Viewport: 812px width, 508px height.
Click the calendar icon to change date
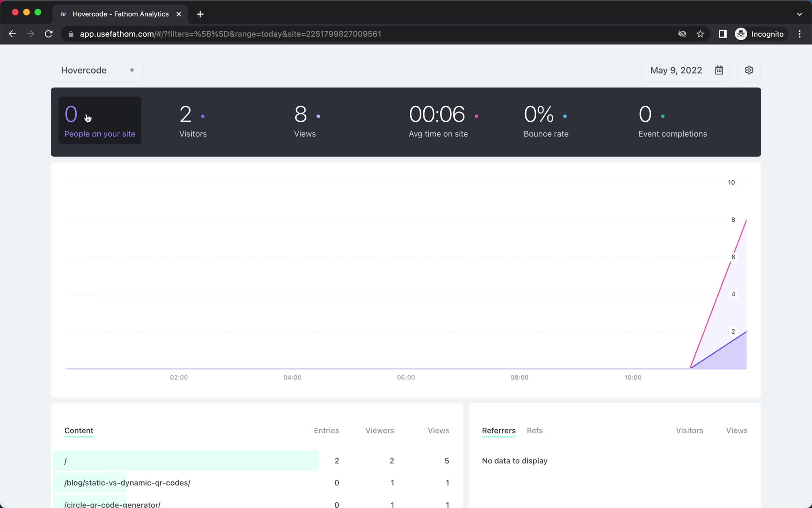(719, 70)
